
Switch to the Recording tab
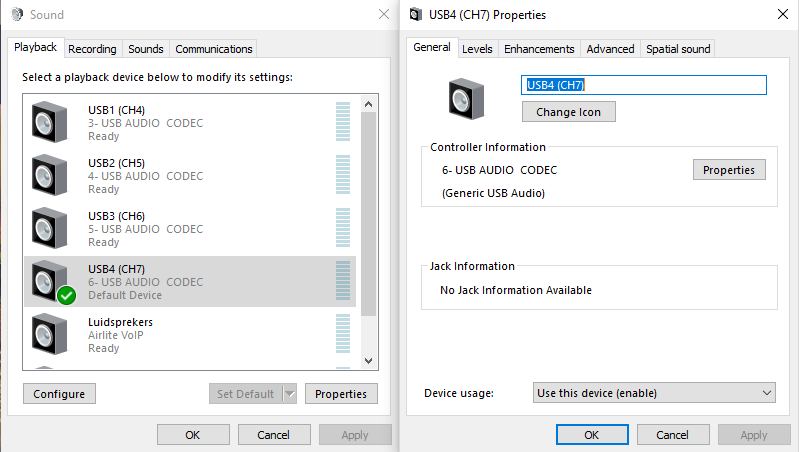pos(92,49)
